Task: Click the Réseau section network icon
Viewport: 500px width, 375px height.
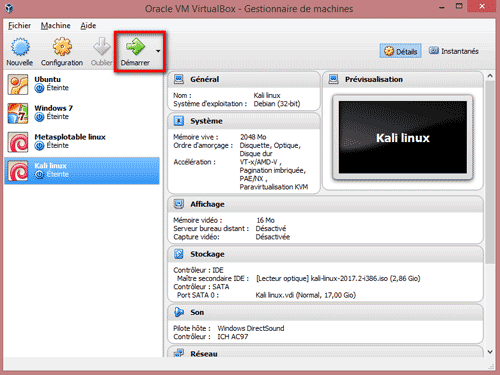Action: 179,353
